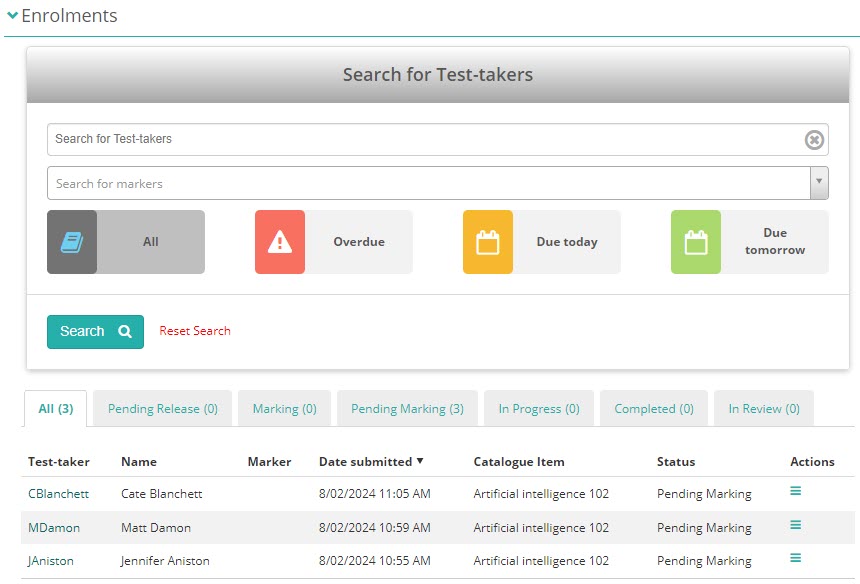860x584 pixels.
Task: Click the teal Search button
Action: pyautogui.click(x=95, y=332)
